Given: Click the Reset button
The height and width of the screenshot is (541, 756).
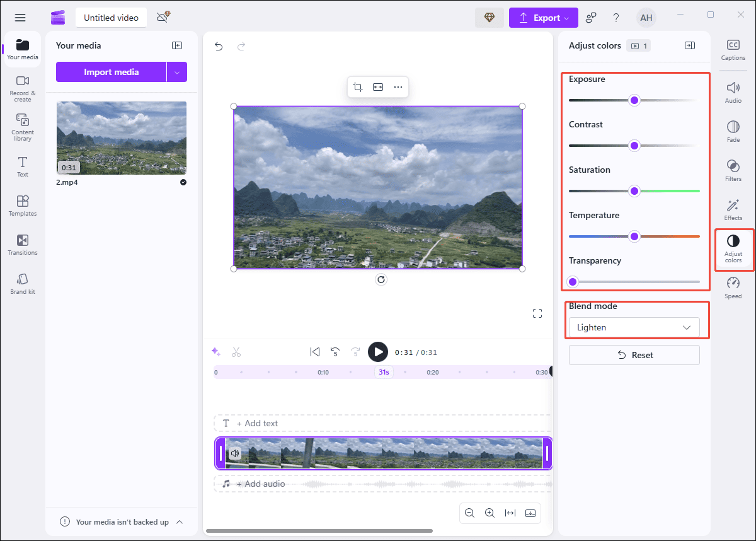Looking at the screenshot, I should coord(634,354).
